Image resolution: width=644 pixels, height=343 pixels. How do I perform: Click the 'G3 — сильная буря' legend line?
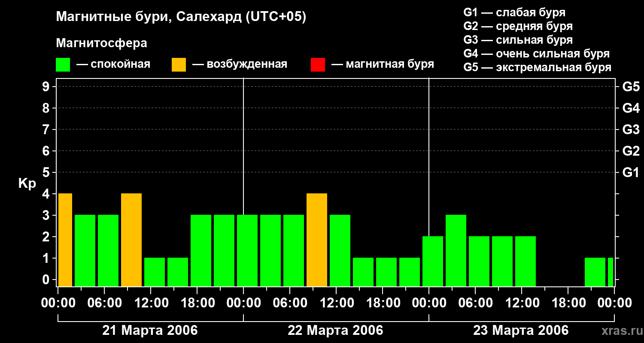[x=518, y=40]
